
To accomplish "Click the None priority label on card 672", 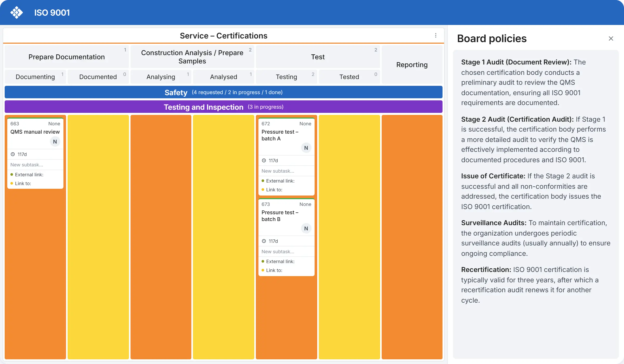I will [x=305, y=123].
